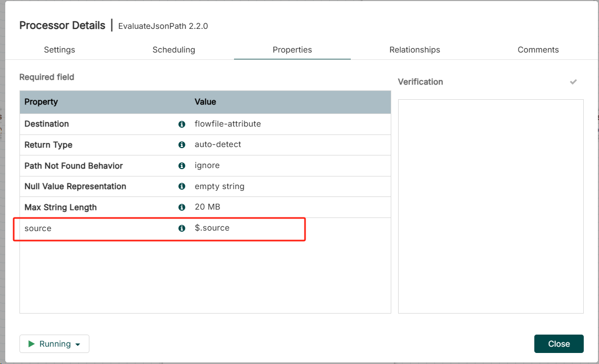Click the Verification checkmark icon
Screen dimensions: 599x364
573,82
